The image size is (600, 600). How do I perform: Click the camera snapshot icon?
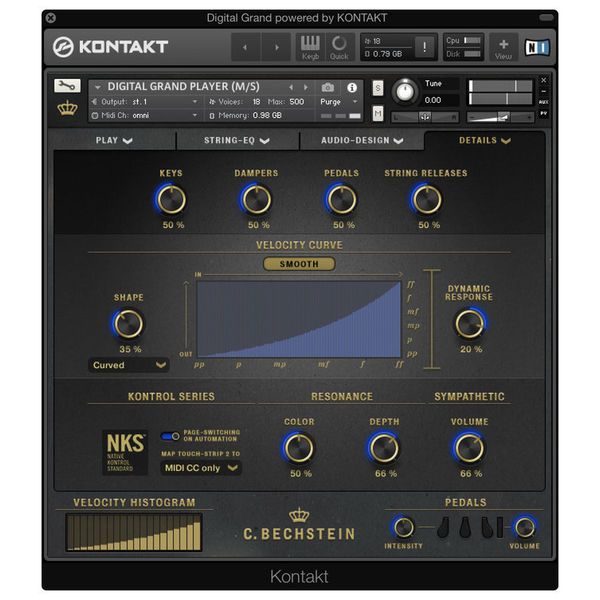click(328, 87)
